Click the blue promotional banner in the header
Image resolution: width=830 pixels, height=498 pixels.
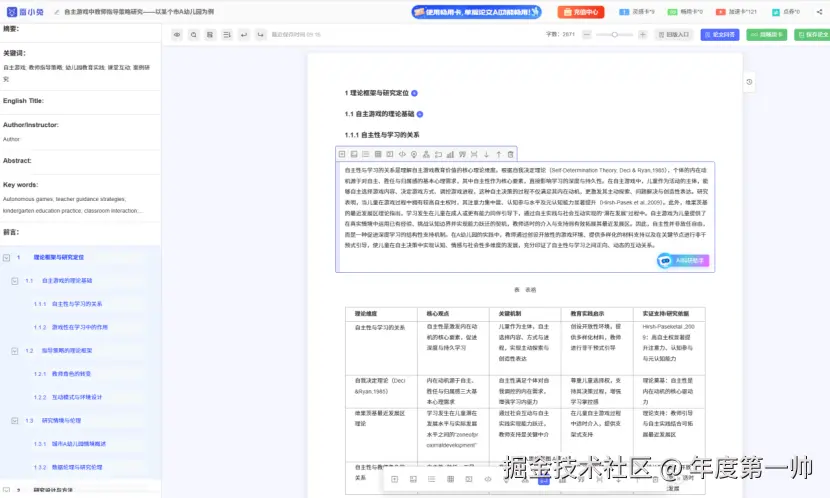pos(476,12)
